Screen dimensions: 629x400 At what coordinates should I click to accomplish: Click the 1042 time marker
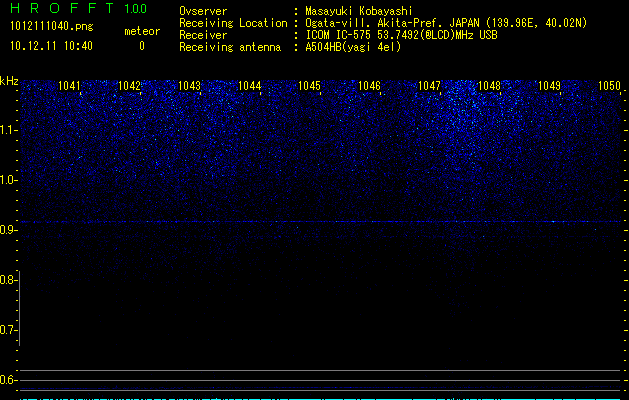[x=129, y=85]
